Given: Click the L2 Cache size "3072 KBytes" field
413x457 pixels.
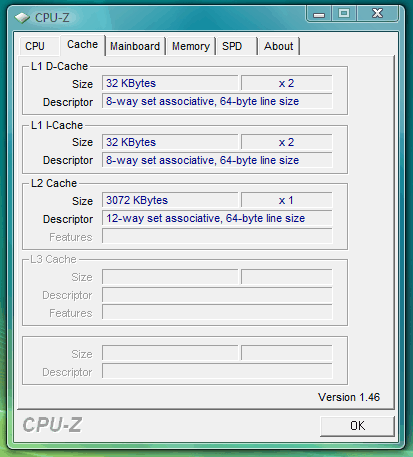Looking at the screenshot, I should (x=170, y=200).
